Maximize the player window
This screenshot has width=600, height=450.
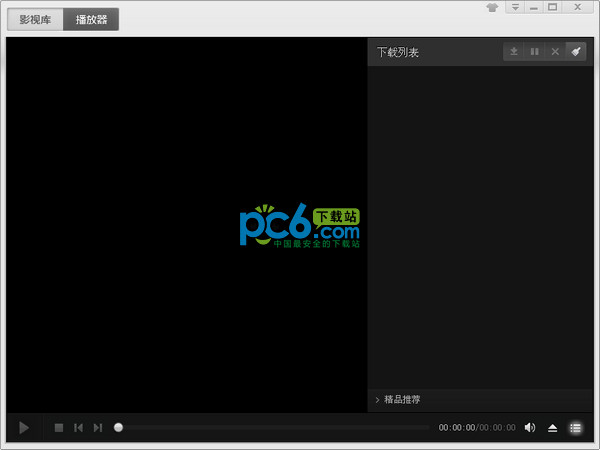pyautogui.click(x=553, y=8)
